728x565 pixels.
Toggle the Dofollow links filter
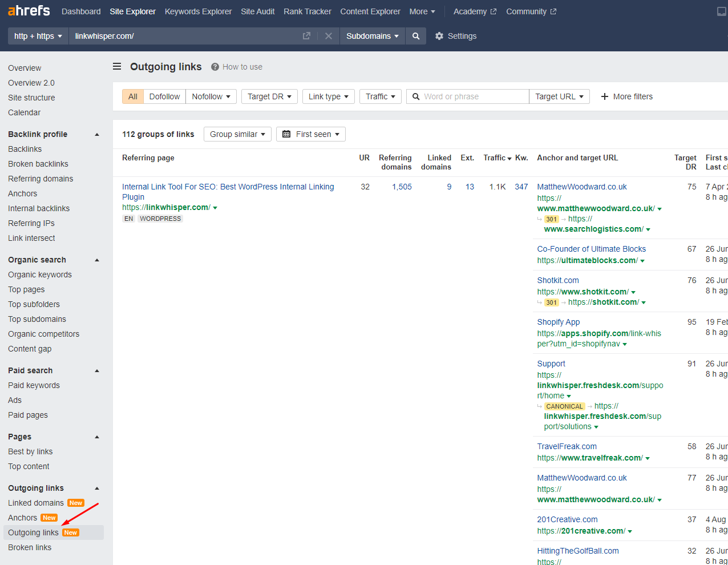164,96
